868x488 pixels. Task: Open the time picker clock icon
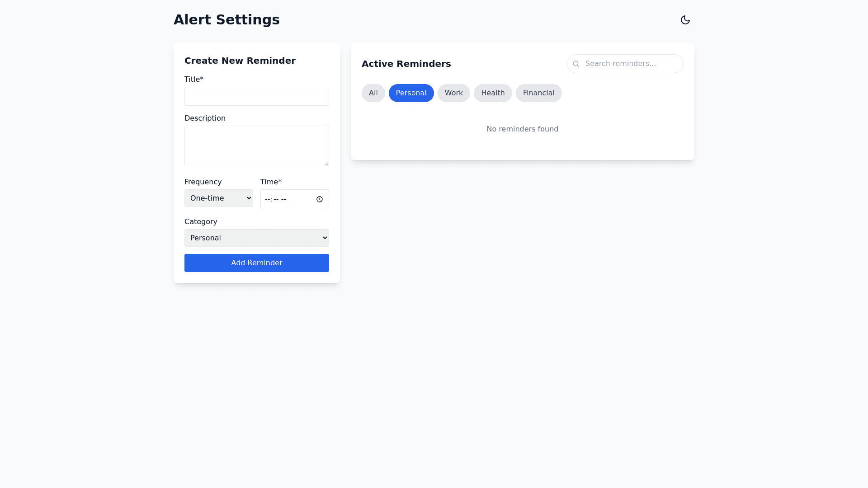pos(320,199)
